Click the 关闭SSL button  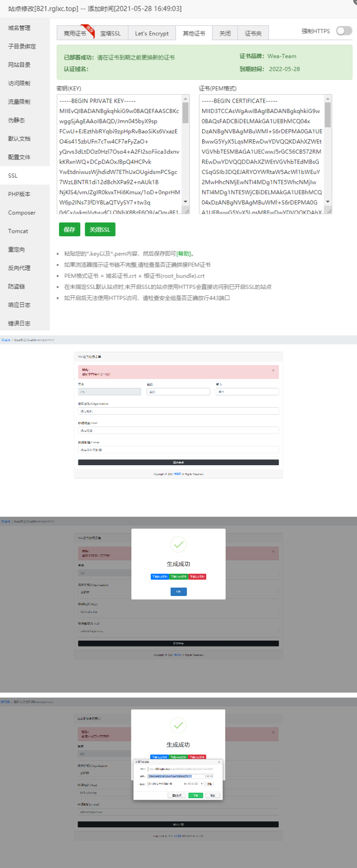[x=100, y=229]
